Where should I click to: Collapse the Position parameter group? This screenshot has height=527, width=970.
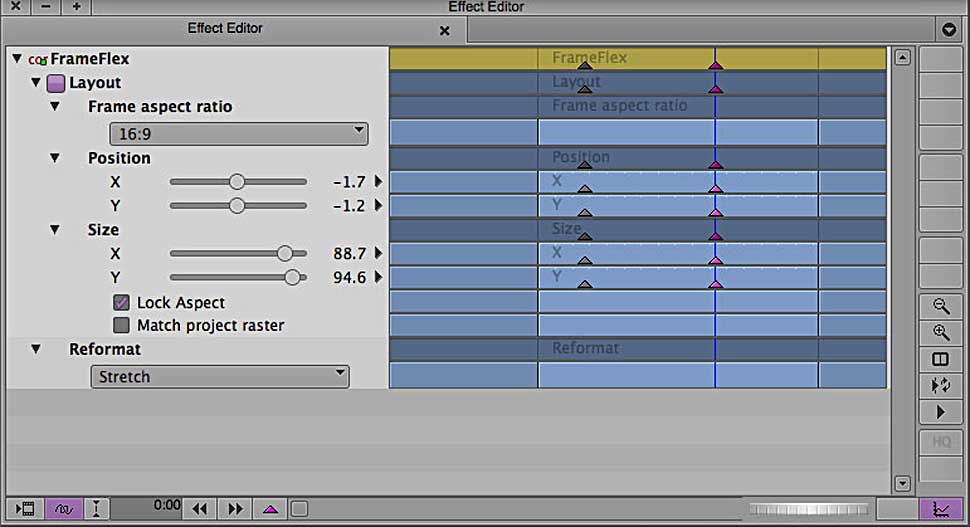click(x=55, y=158)
